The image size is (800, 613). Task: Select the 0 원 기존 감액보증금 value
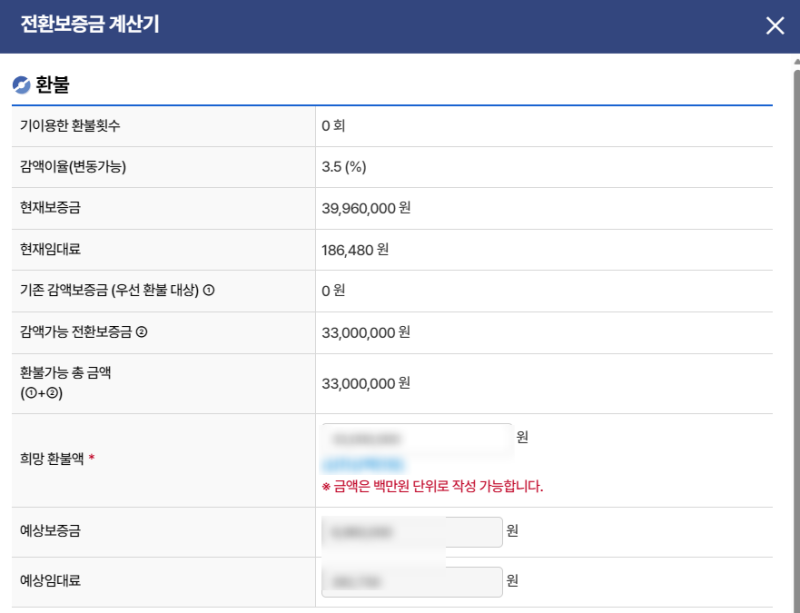[333, 291]
